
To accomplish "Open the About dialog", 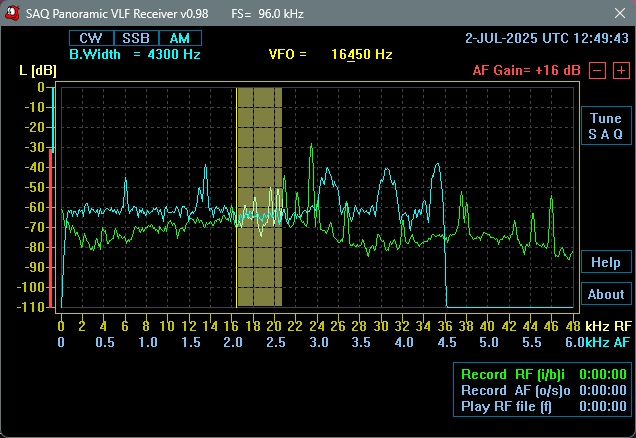I will (605, 294).
